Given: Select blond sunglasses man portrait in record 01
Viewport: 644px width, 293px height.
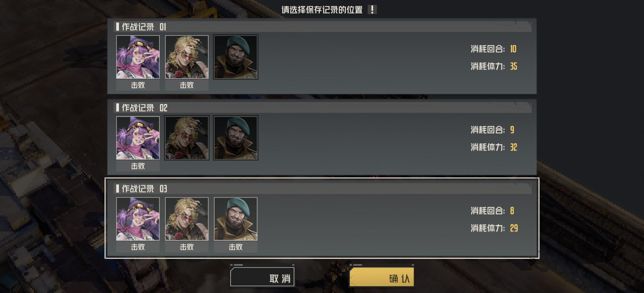Looking at the screenshot, I should tap(187, 57).
